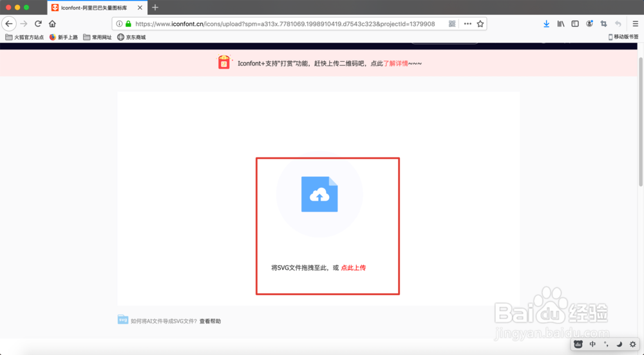Click the blue cloud upload file icon
The width and height of the screenshot is (644, 355).
pos(319,194)
